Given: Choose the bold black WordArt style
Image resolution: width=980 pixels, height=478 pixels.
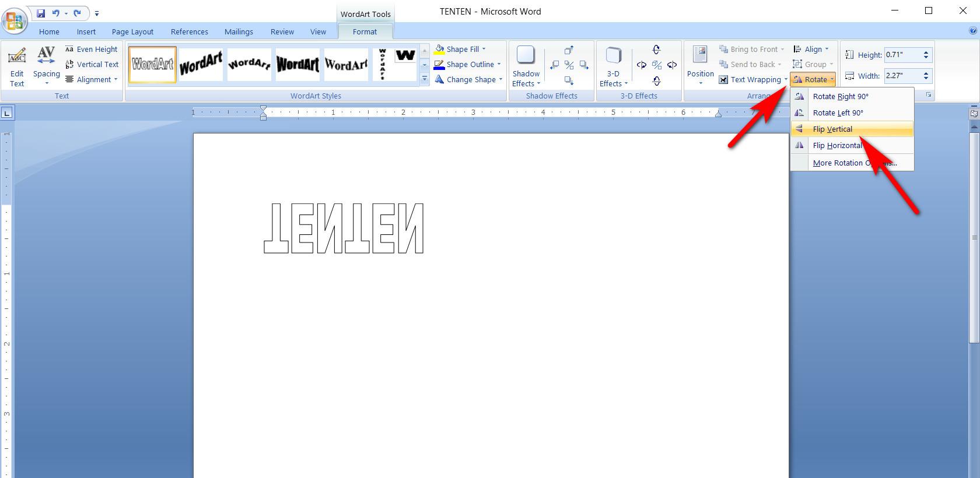Looking at the screenshot, I should coord(297,64).
